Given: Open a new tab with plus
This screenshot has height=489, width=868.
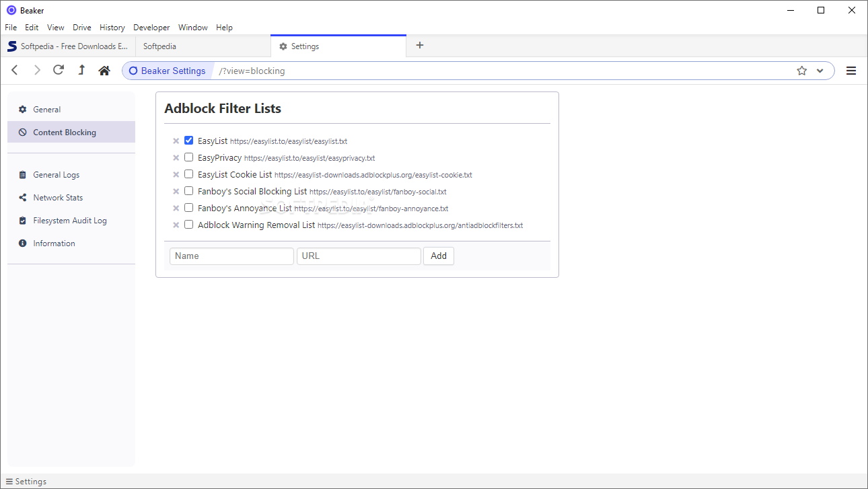Looking at the screenshot, I should [x=420, y=45].
